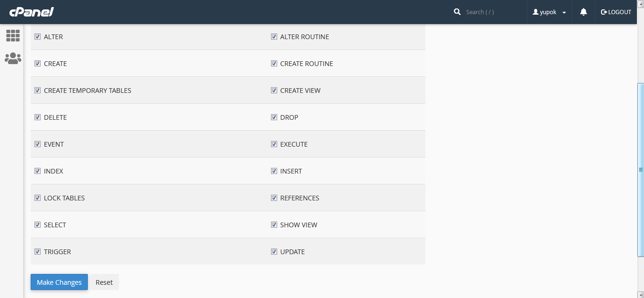Viewport: 644px width, 298px height.
Task: Open User Manager people icon
Action: pos(13,58)
